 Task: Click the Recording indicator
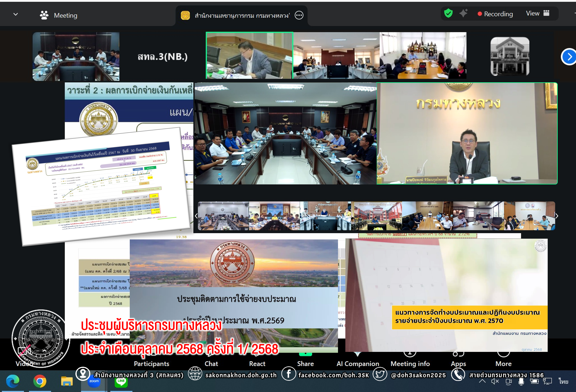tap(495, 14)
